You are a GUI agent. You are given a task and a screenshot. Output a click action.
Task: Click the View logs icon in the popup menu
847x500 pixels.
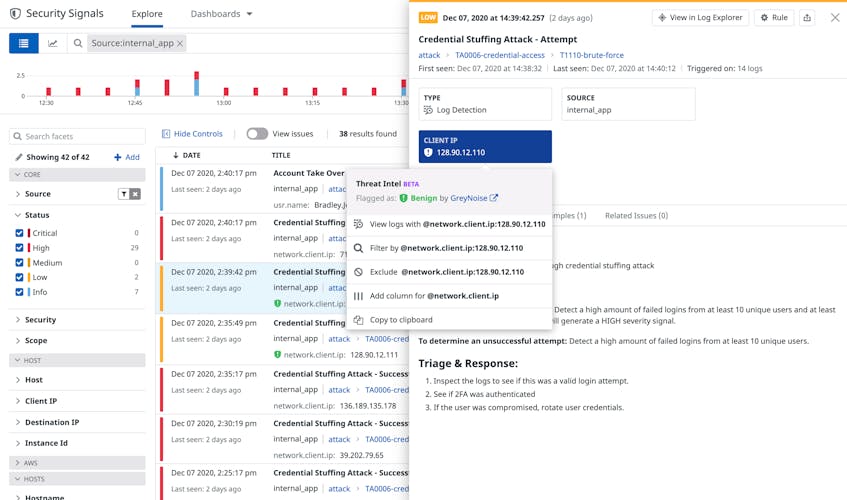(x=358, y=224)
